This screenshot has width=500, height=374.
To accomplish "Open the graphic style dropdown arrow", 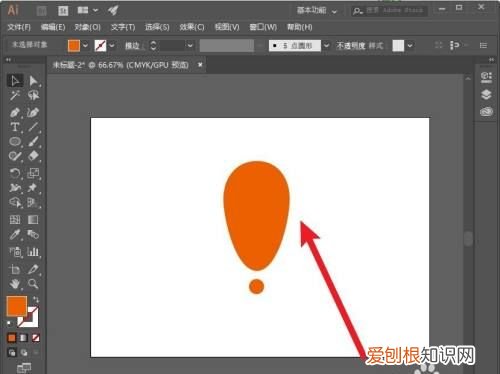I will (x=410, y=45).
